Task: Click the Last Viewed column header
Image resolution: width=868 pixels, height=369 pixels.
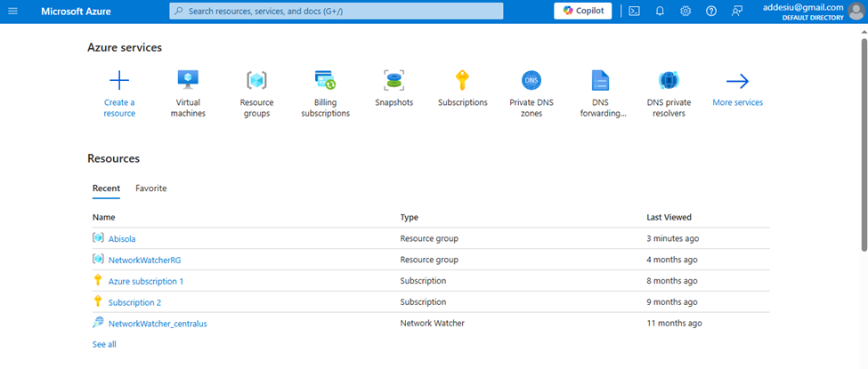Action: 669,218
